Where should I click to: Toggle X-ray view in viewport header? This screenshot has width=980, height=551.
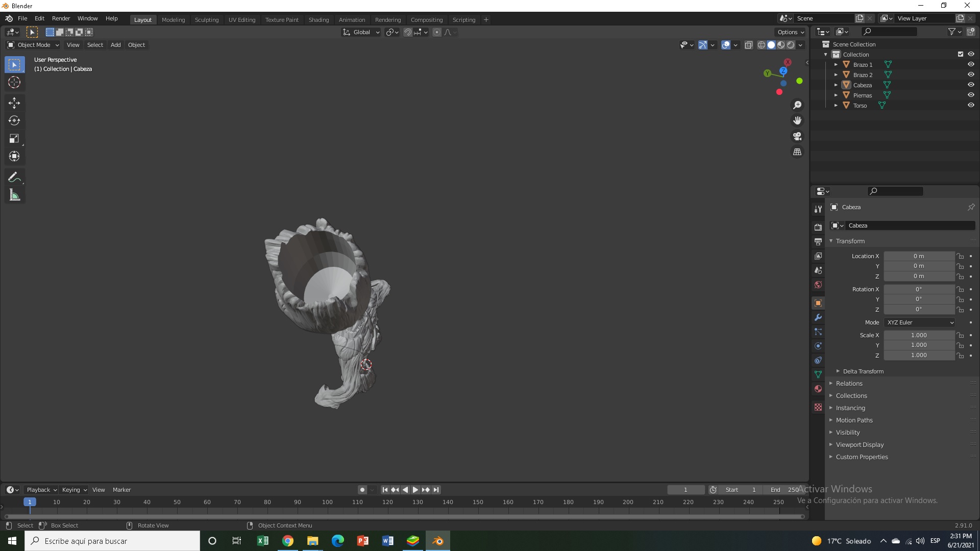coord(749,45)
